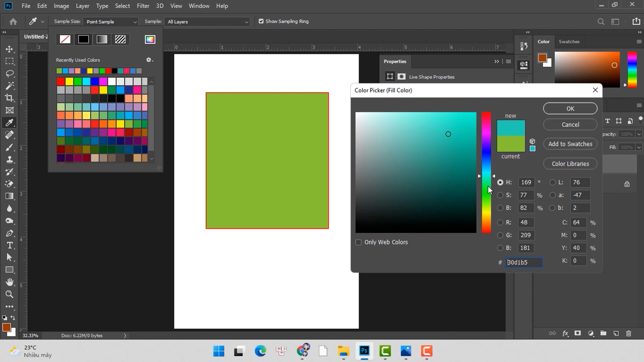Expand the Opacity dropdown arrow
Image resolution: width=644 pixels, height=362 pixels.
[639, 134]
